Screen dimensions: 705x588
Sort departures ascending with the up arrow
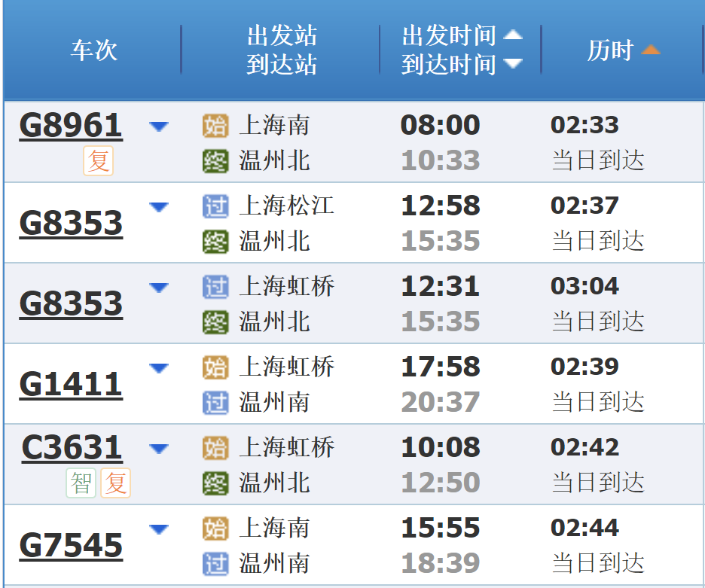(514, 34)
